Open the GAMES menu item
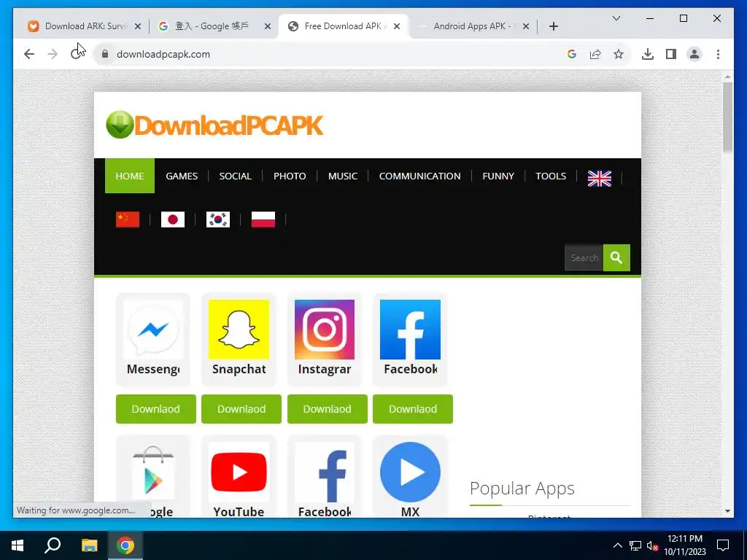 tap(182, 176)
